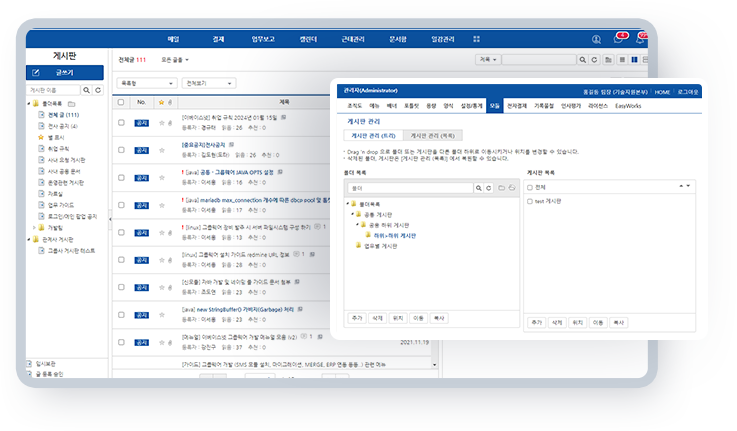Click the sidebar board list refresh icon
This screenshot has width=737, height=431.
tap(98, 90)
